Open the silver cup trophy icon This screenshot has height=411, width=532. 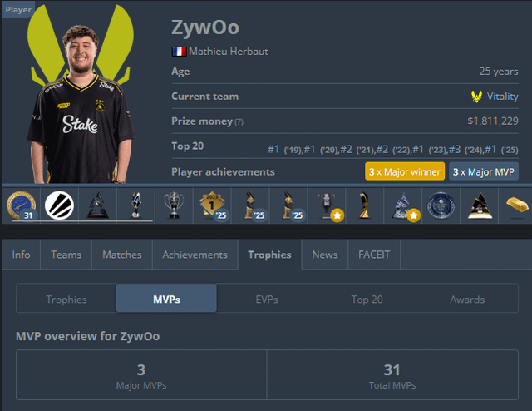click(174, 205)
